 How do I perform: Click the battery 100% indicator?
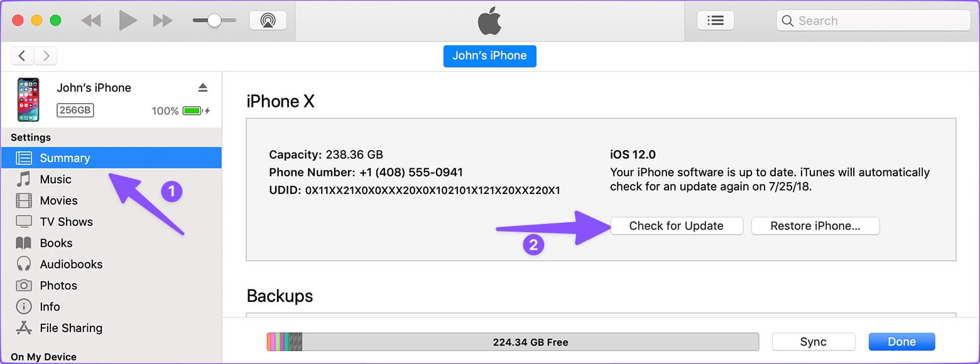[x=180, y=111]
